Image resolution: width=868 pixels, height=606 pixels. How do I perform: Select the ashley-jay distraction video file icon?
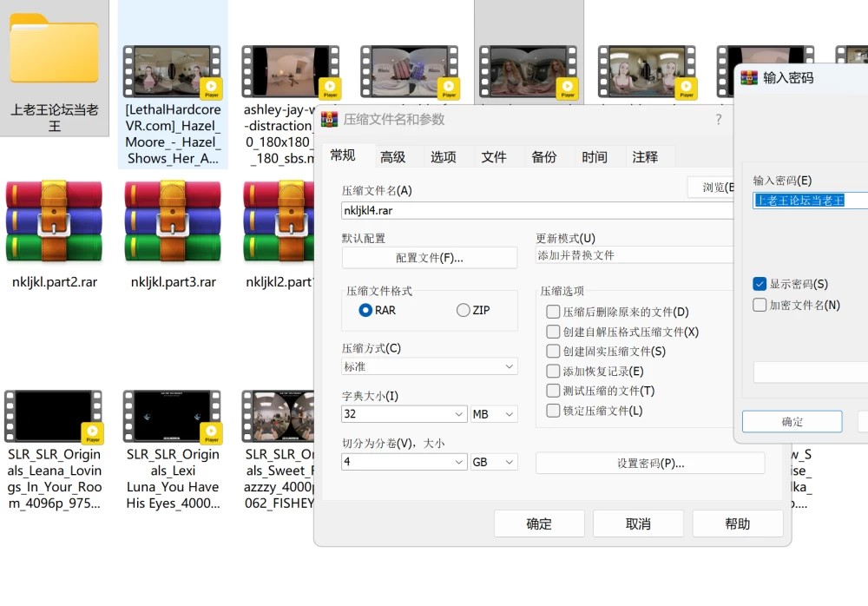(x=291, y=71)
